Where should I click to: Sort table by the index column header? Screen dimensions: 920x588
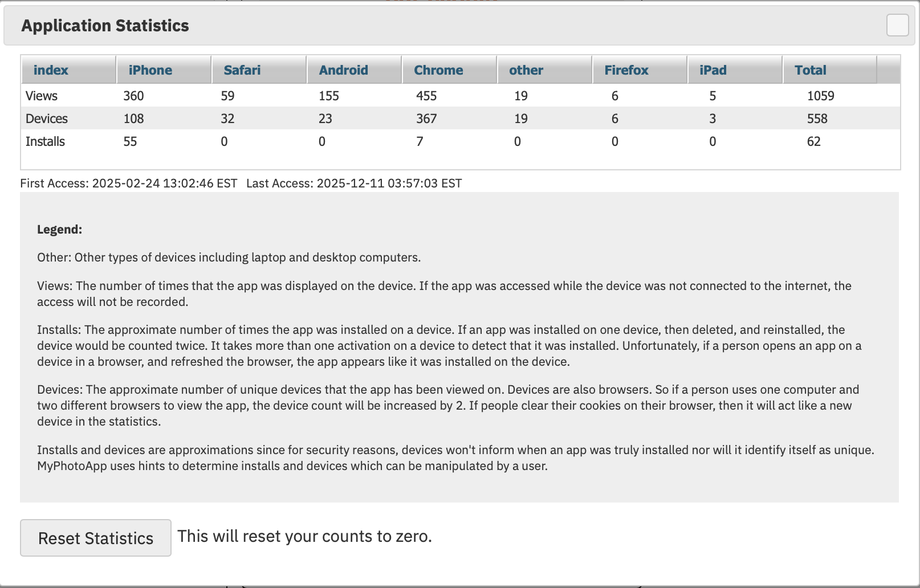tap(51, 70)
